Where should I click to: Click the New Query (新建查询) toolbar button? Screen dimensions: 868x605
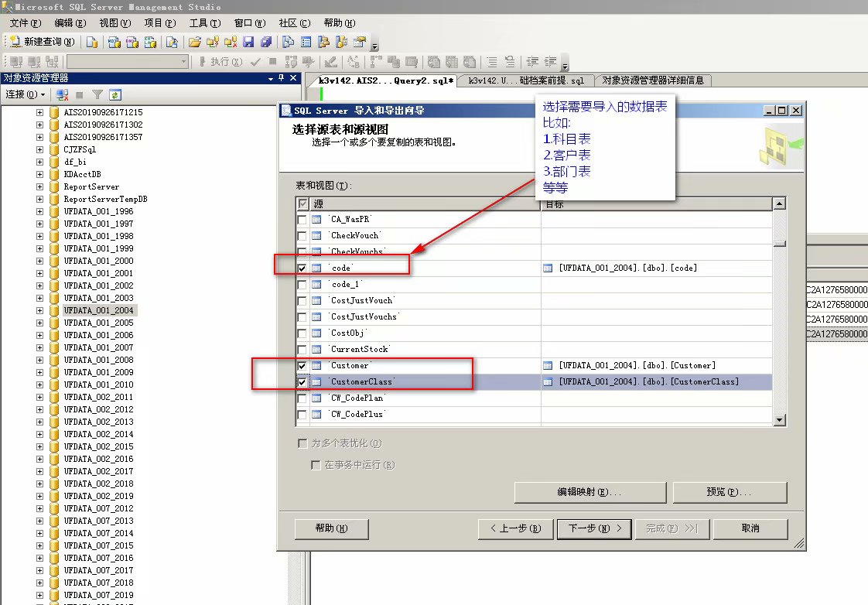(43, 42)
